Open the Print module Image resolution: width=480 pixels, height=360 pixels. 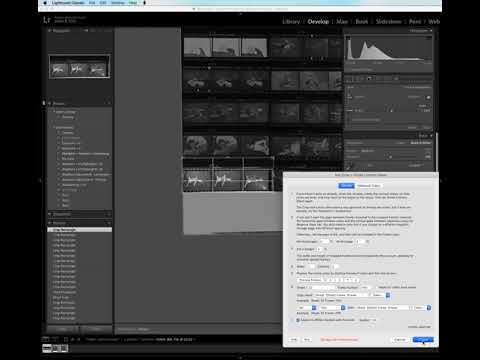[x=415, y=22]
